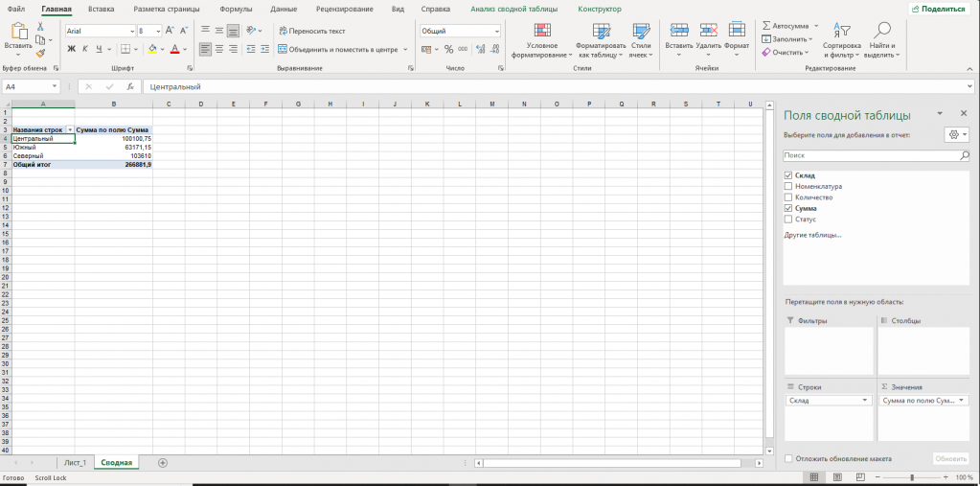The height and width of the screenshot is (486, 980).
Task: Click the Find and Select magnifier icon
Action: [x=882, y=30]
